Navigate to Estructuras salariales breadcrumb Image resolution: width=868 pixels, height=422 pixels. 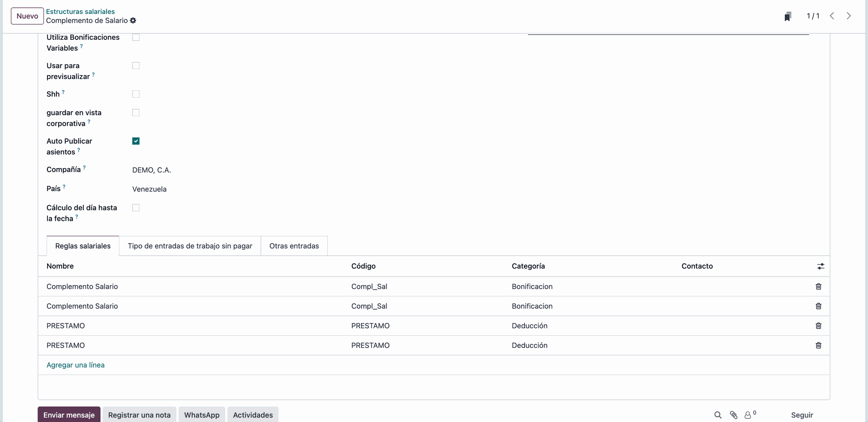(80, 12)
